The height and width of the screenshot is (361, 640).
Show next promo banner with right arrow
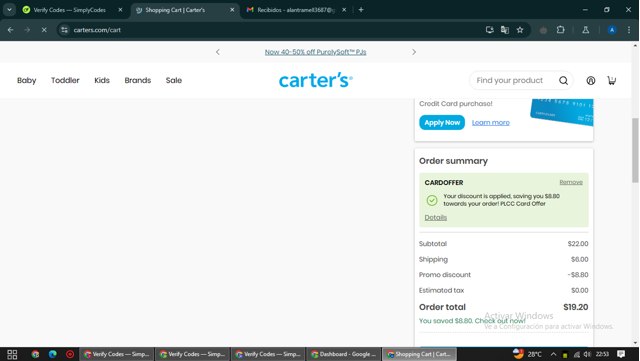(414, 52)
